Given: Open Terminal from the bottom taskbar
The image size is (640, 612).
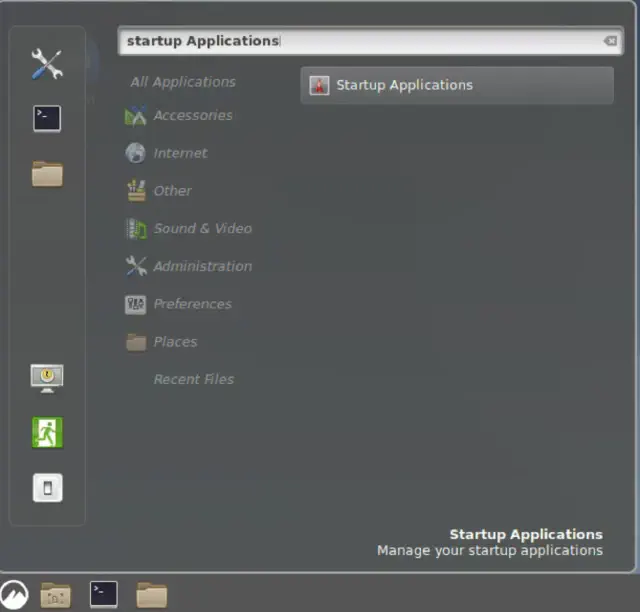Looking at the screenshot, I should pyautogui.click(x=103, y=594).
